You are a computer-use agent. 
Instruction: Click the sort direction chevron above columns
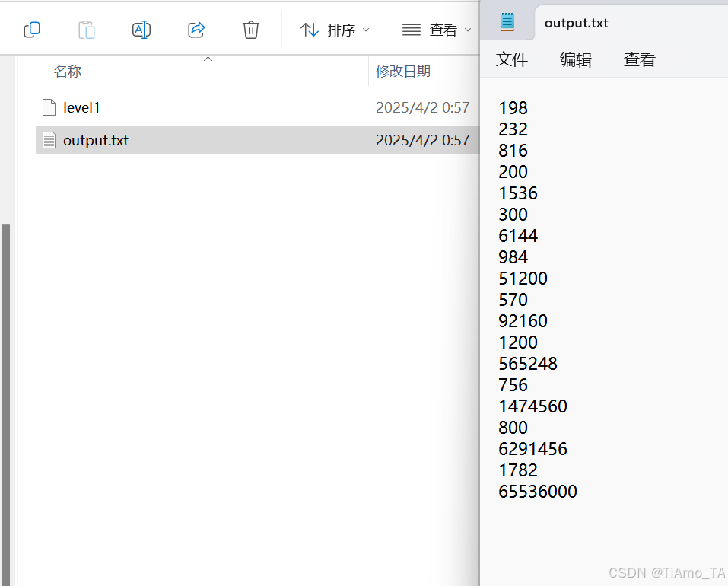click(208, 58)
